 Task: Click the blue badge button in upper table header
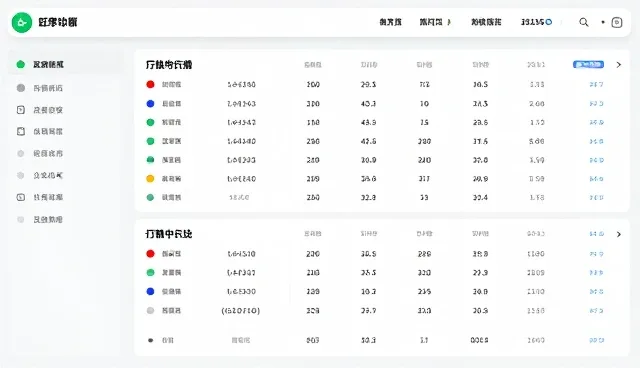pos(588,64)
